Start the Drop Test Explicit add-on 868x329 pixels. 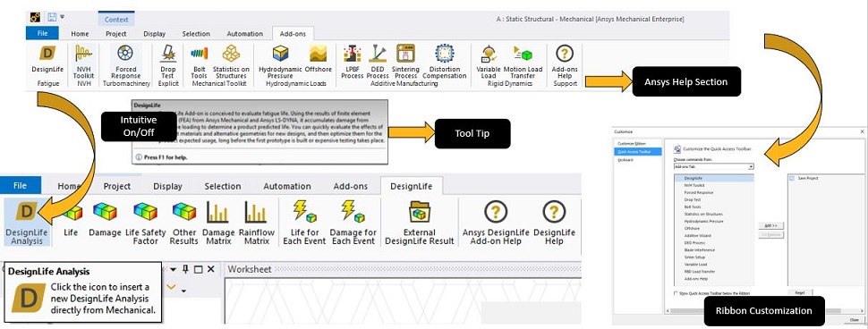pyautogui.click(x=167, y=61)
